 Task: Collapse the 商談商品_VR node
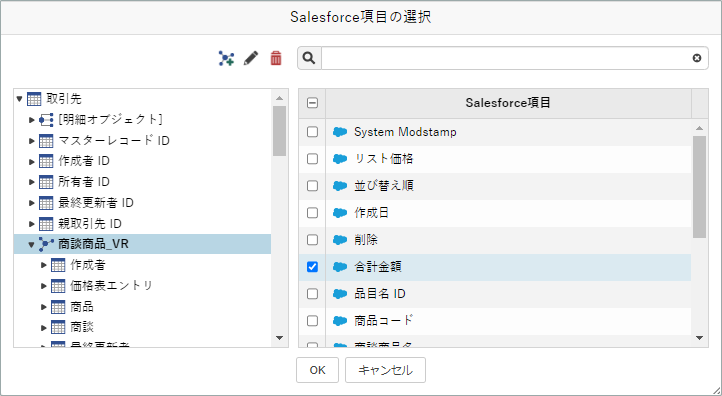point(31,245)
